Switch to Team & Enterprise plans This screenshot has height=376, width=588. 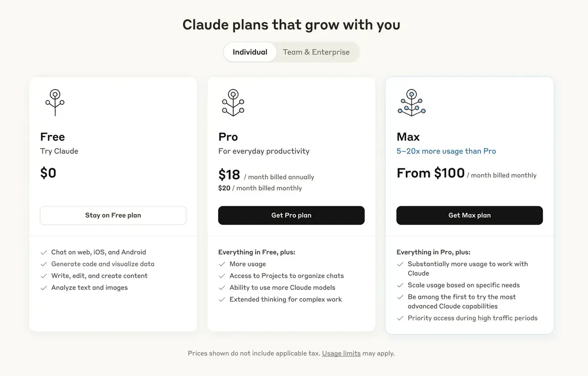(x=316, y=52)
